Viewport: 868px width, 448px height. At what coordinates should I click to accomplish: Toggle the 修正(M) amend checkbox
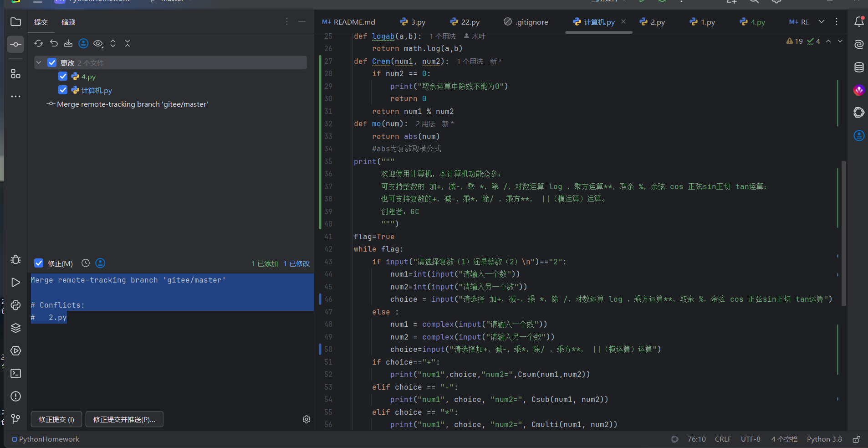(39, 263)
